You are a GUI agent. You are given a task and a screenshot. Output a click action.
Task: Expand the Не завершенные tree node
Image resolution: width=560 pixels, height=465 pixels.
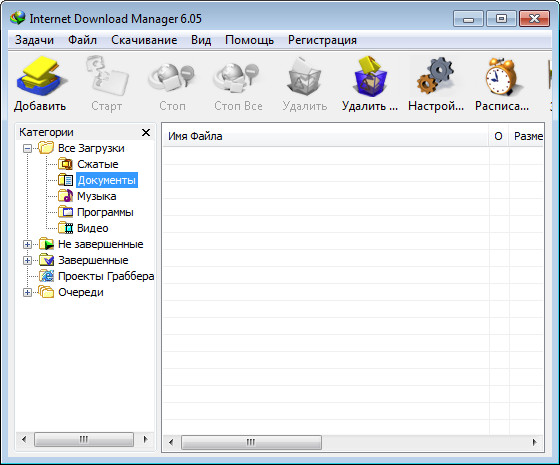point(27,244)
